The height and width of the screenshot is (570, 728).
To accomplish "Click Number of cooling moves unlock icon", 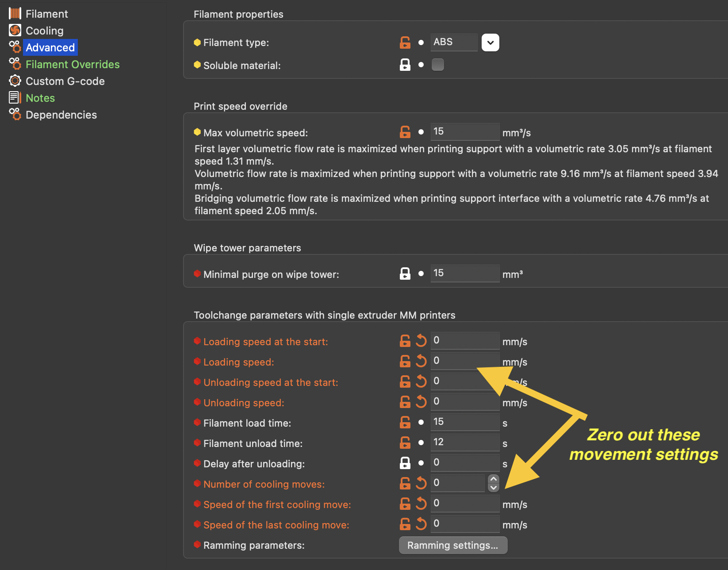I will click(405, 483).
